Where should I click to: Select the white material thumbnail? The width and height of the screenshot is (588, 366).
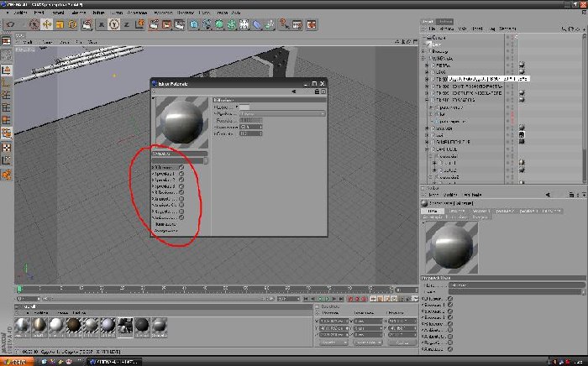tap(56, 326)
